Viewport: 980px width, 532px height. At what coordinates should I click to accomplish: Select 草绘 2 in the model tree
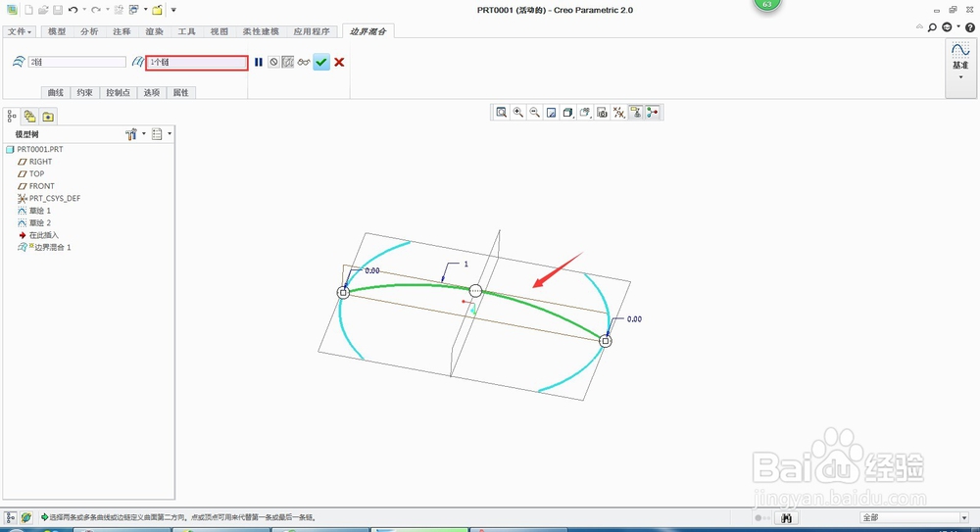[x=40, y=222]
